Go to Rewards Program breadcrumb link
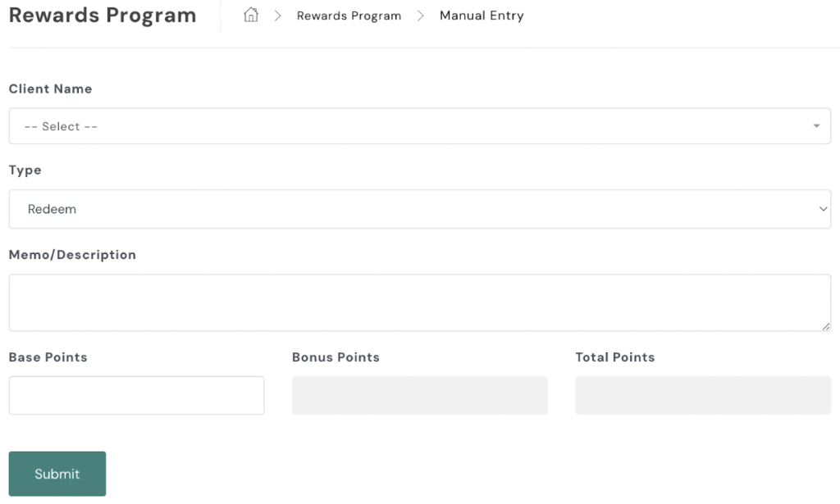 point(349,16)
